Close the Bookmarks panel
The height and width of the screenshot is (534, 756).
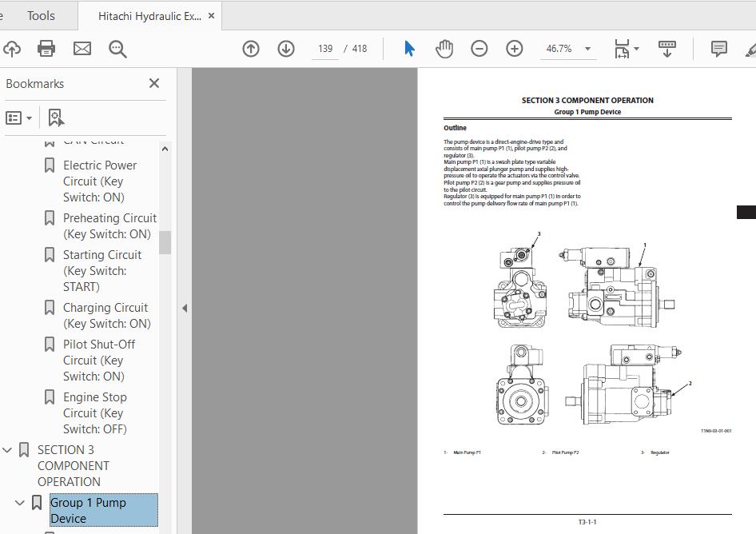(x=154, y=83)
